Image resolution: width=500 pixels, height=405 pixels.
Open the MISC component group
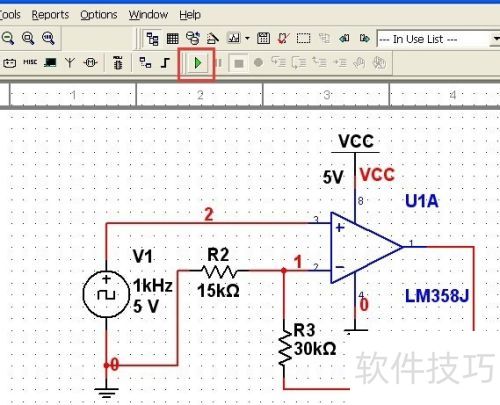(x=30, y=62)
